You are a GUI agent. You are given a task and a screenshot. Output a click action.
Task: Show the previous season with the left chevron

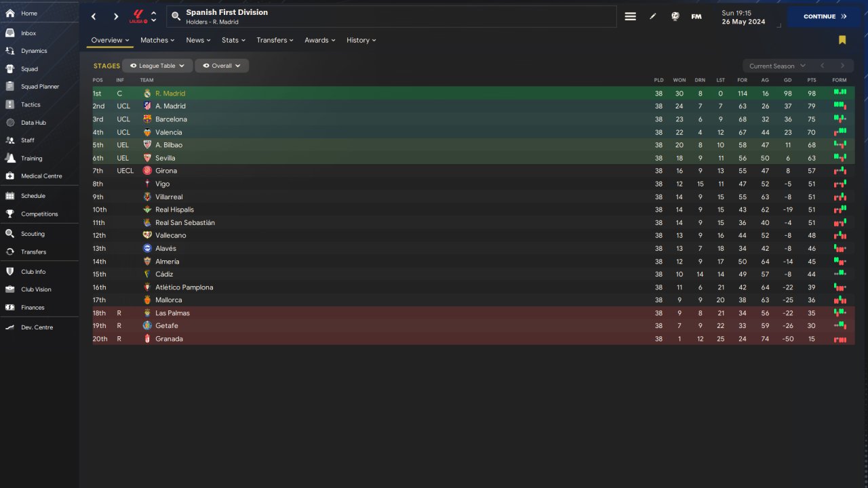click(x=822, y=66)
